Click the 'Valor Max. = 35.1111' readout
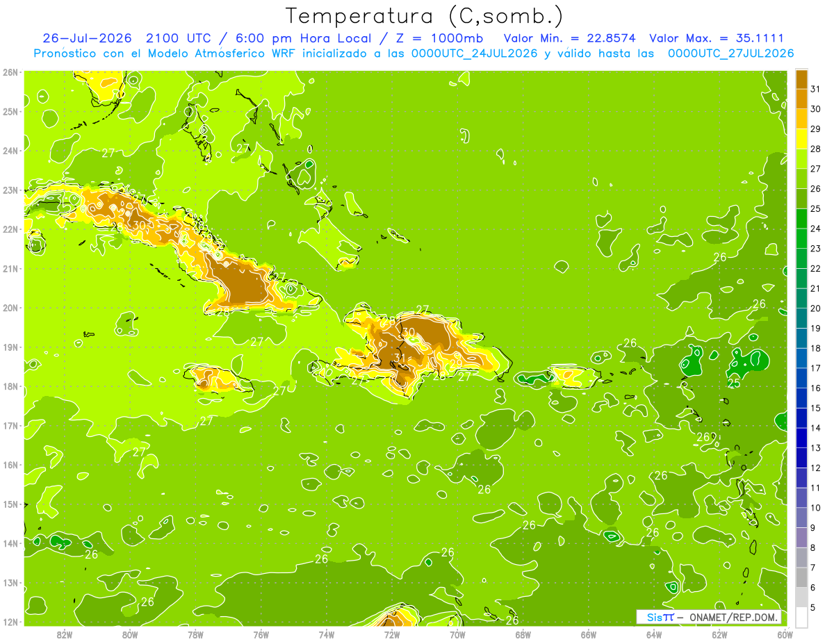This screenshot has height=644, width=834. pos(717,38)
